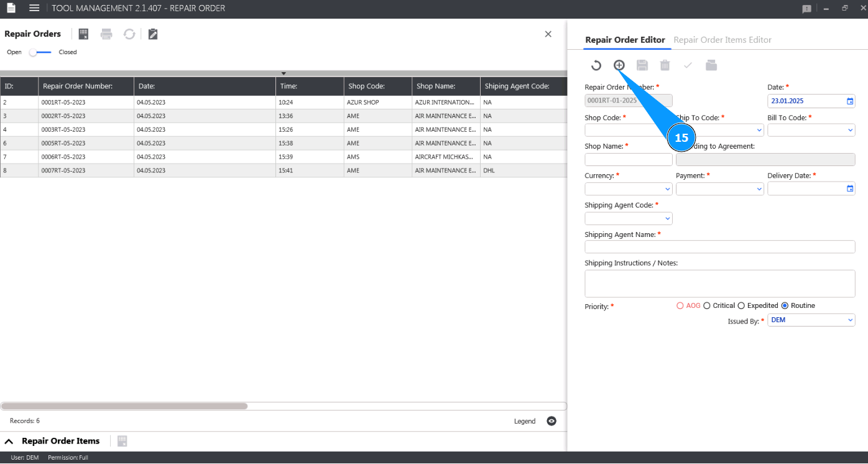868x464 pixels.
Task: Click the checkmark approve icon in editor
Action: (688, 65)
